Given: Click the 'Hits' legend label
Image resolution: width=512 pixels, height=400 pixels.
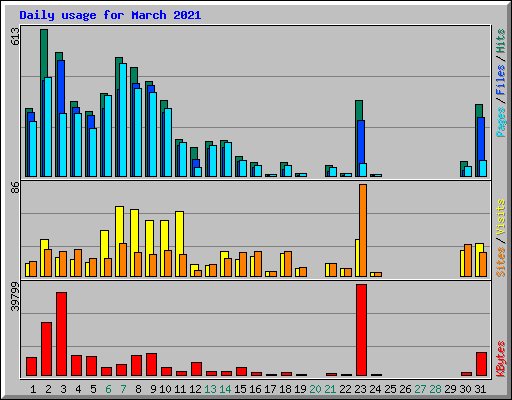Looking at the screenshot, I should coord(500,41).
